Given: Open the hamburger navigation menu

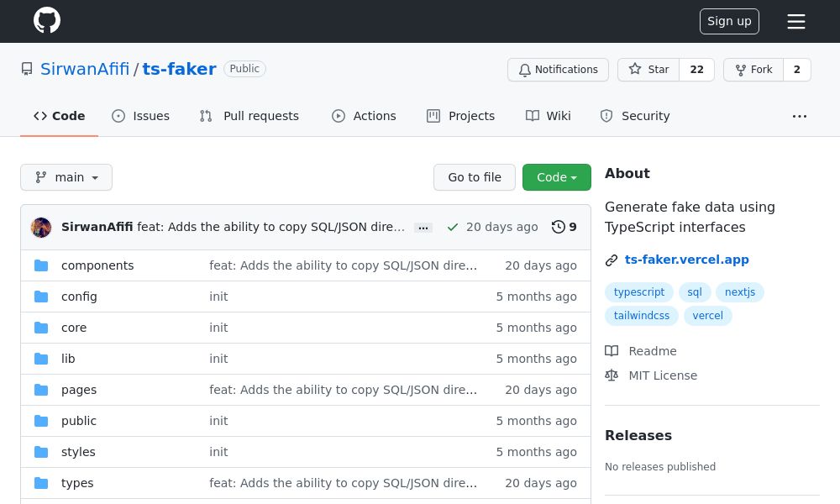Looking at the screenshot, I should pos(796,22).
